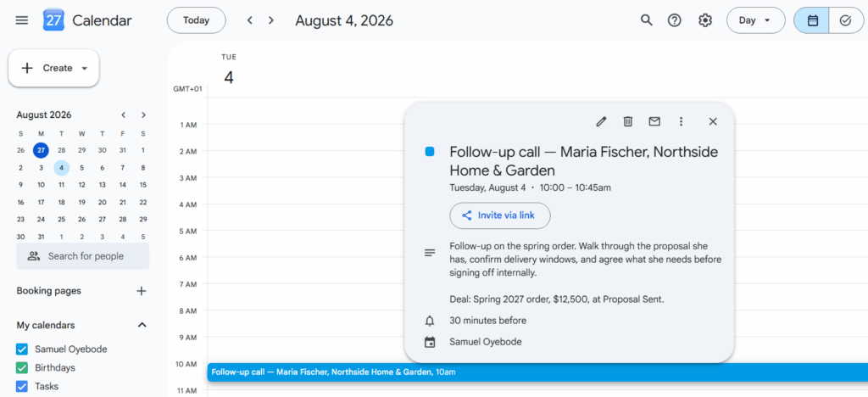
Task: Click the August 2026 mini calendar title
Action: tap(44, 115)
